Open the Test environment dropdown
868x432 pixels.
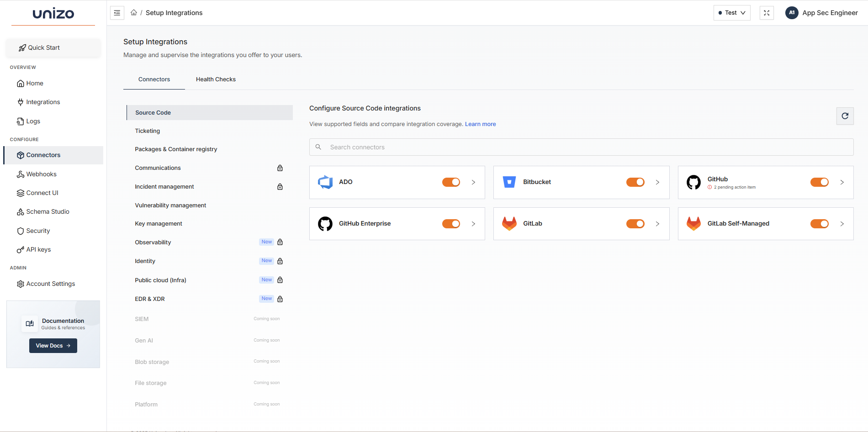point(731,13)
